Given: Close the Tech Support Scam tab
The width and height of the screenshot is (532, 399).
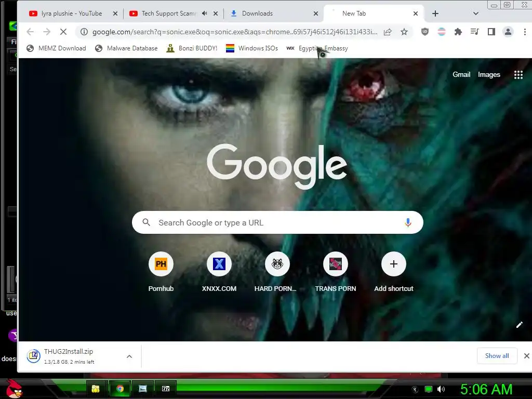Looking at the screenshot, I should pyautogui.click(x=216, y=14).
